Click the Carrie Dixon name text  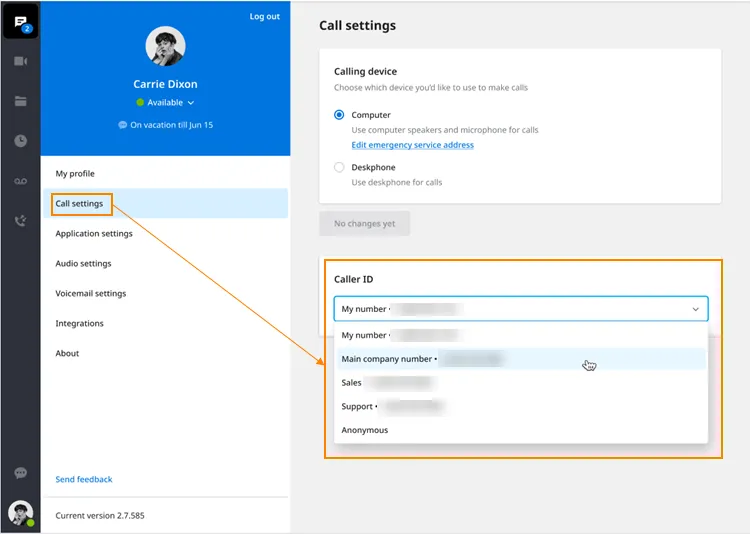165,84
